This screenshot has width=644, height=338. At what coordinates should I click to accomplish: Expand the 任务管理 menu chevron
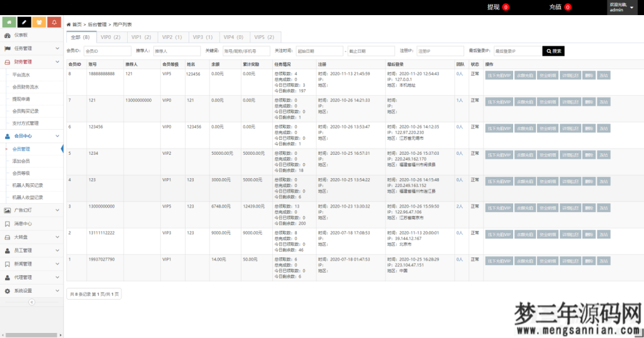(x=57, y=48)
